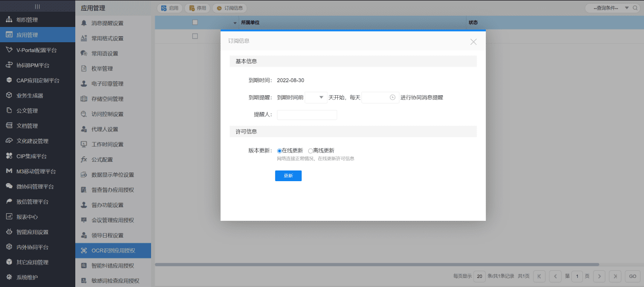
Task: Tick the select-all checkbox in table header
Action: (195, 22)
